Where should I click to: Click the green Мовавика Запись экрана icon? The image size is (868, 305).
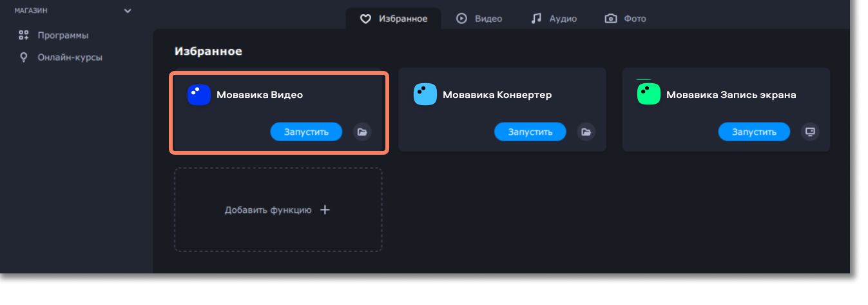(x=648, y=94)
